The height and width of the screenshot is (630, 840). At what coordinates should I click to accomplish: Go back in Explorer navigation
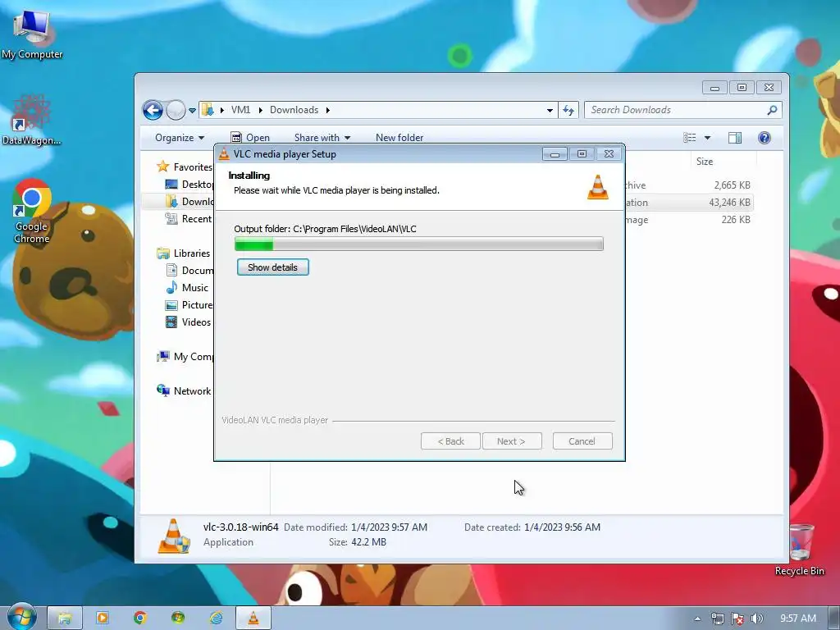click(153, 111)
